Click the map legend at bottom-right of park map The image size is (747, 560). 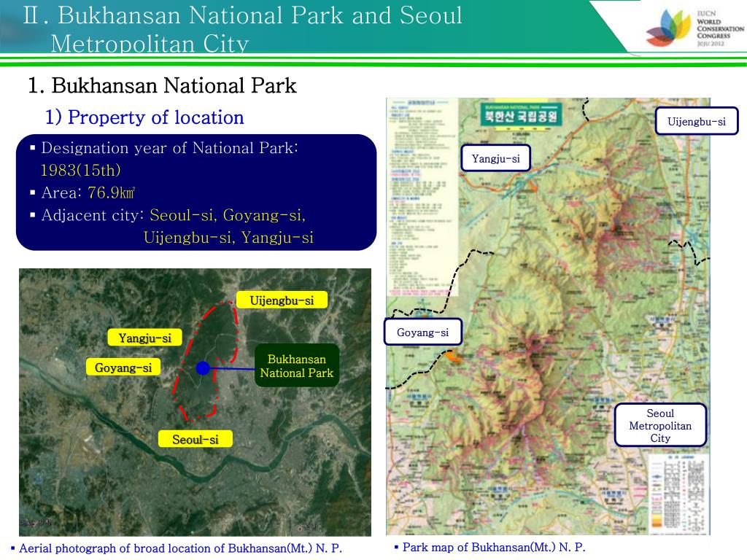678,494
